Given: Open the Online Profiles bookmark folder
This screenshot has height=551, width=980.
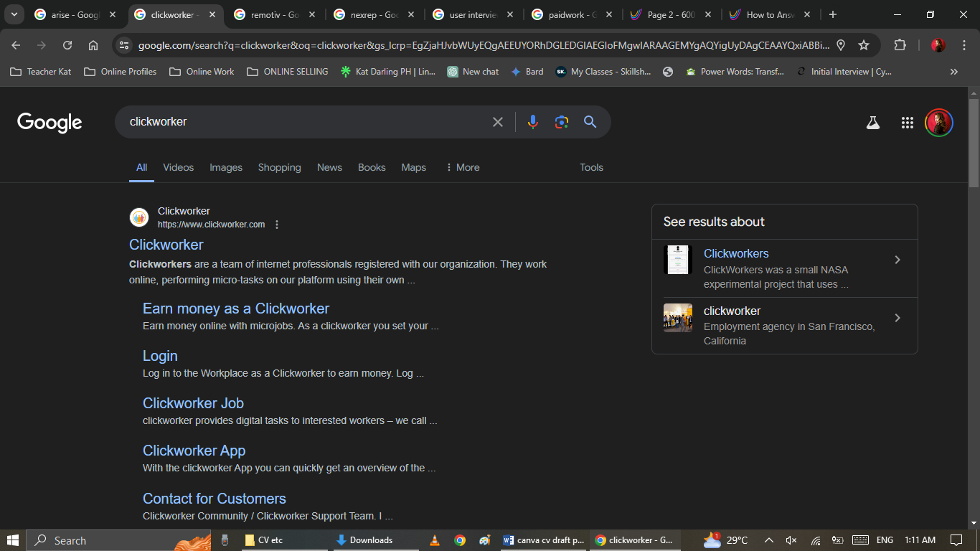Looking at the screenshot, I should (x=120, y=72).
